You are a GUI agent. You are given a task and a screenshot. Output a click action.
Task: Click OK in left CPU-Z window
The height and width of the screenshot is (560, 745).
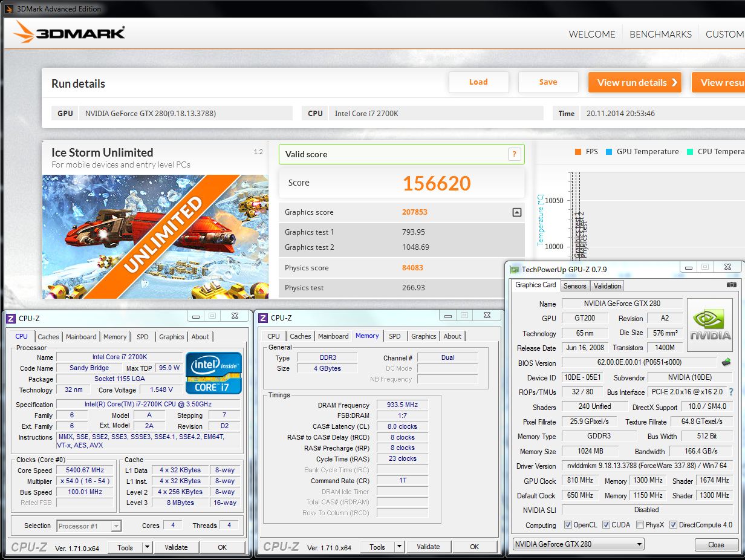coord(222,547)
